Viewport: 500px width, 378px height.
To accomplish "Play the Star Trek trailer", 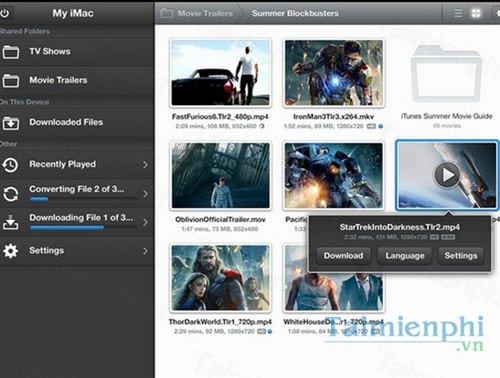I will [447, 175].
